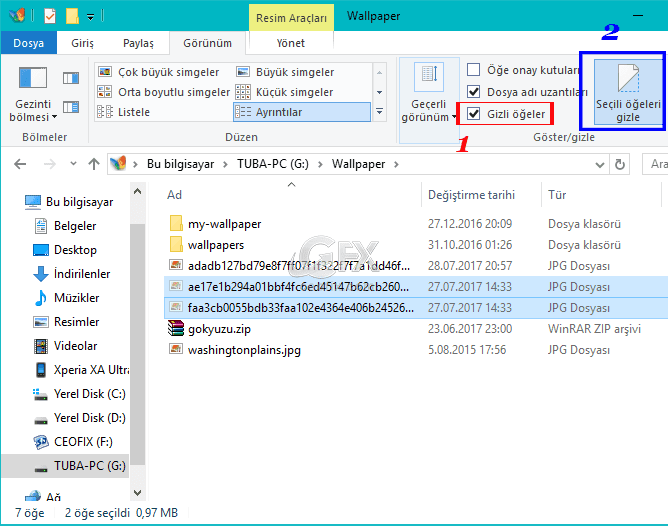Click the New folder quick access icon

[72, 16]
